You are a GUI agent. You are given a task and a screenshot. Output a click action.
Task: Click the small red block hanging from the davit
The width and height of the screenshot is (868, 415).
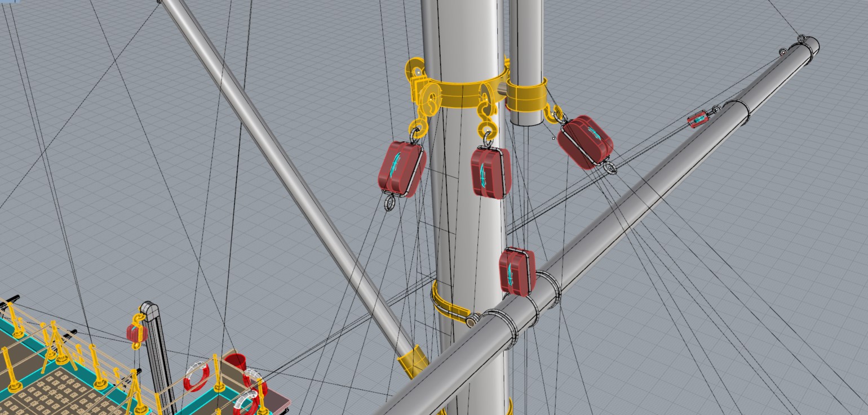click(136, 333)
